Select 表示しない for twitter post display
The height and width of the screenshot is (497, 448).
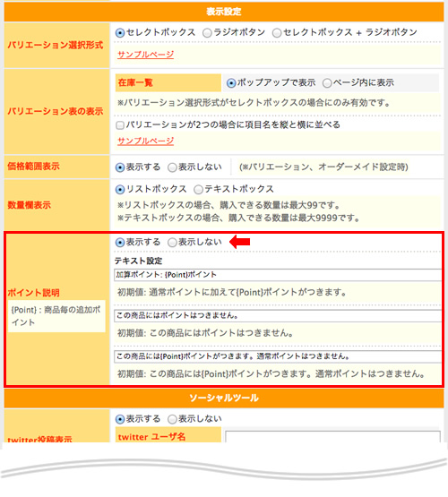point(172,419)
